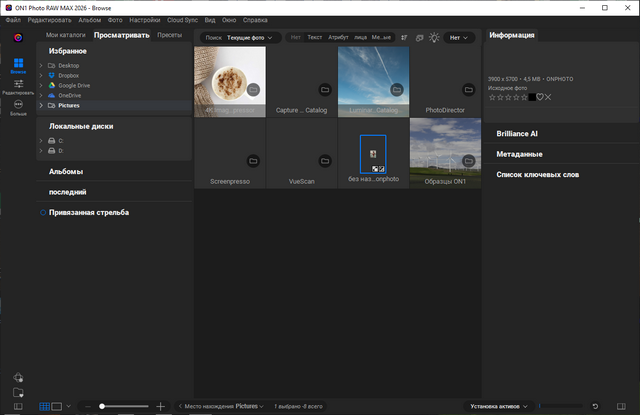
Task: Click the black color label swatch
Action: (x=532, y=97)
